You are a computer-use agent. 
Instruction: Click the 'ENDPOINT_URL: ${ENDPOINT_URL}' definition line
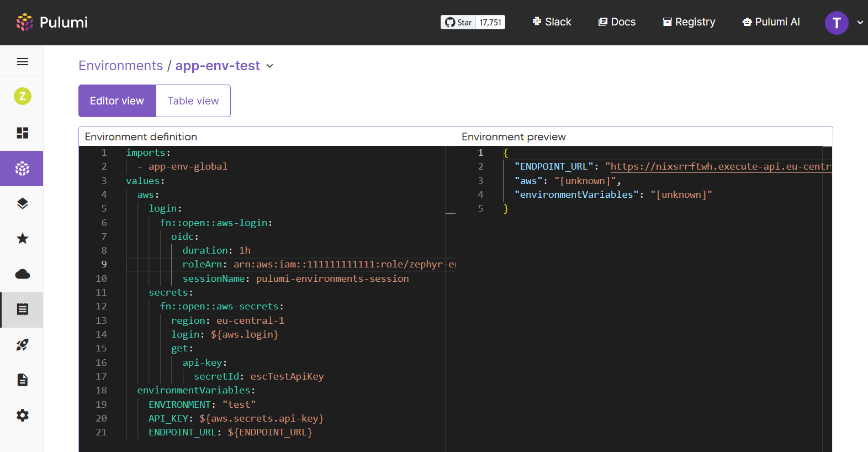[230, 432]
